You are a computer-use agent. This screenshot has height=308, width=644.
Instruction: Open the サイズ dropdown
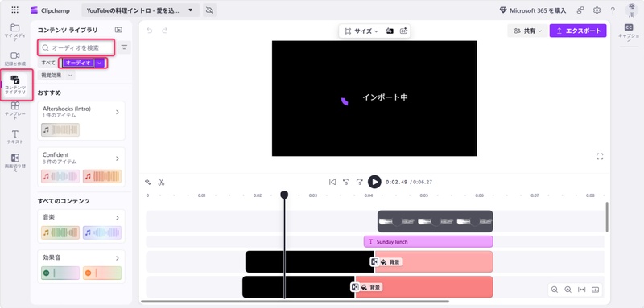[x=361, y=31]
